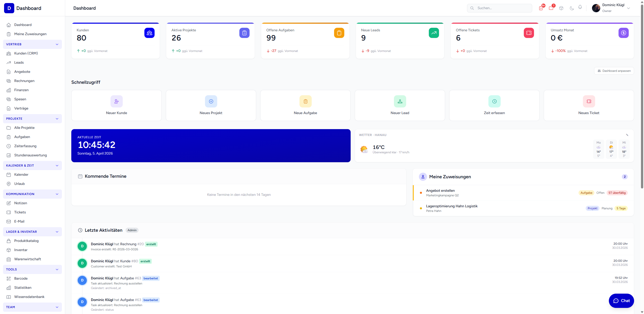The width and height of the screenshot is (644, 314).
Task: Open notifications via the bell icon
Action: (x=580, y=8)
